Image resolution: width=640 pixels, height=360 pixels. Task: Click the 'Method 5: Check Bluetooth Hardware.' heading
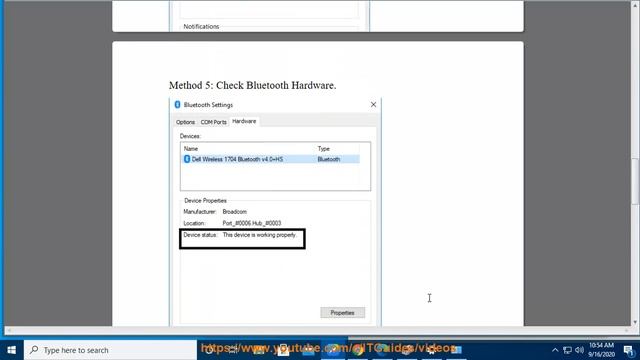click(252, 85)
